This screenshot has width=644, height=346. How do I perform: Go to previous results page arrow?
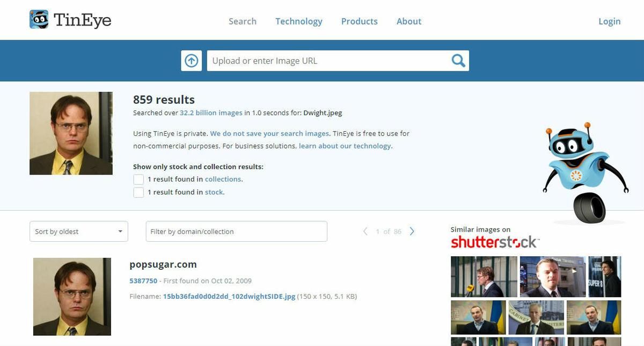[365, 232]
